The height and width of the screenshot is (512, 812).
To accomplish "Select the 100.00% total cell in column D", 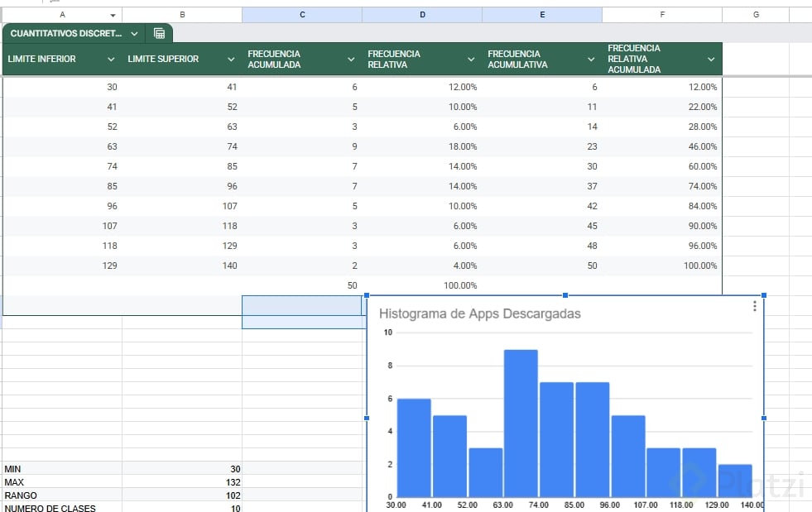I will tap(422, 285).
